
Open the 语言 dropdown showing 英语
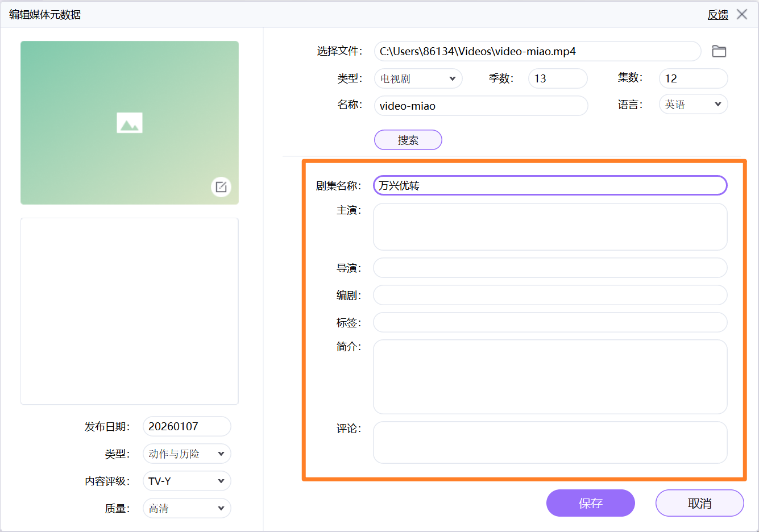(x=693, y=104)
